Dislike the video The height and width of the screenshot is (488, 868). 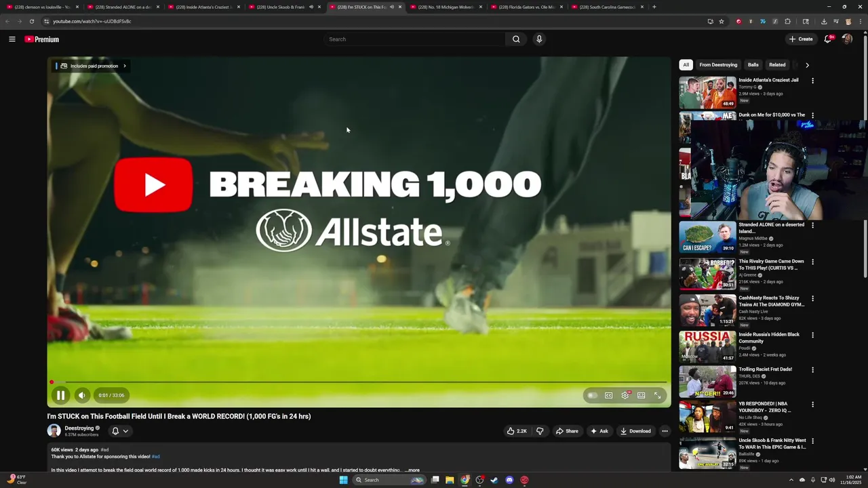point(540,431)
